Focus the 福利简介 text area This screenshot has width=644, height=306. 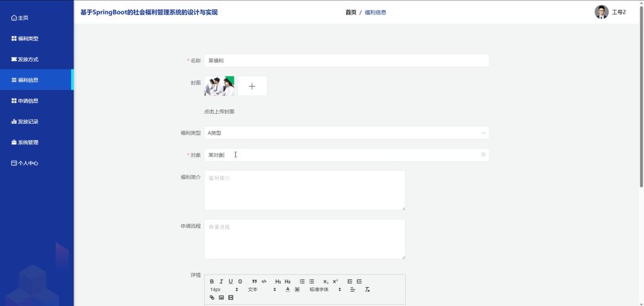pyautogui.click(x=305, y=190)
